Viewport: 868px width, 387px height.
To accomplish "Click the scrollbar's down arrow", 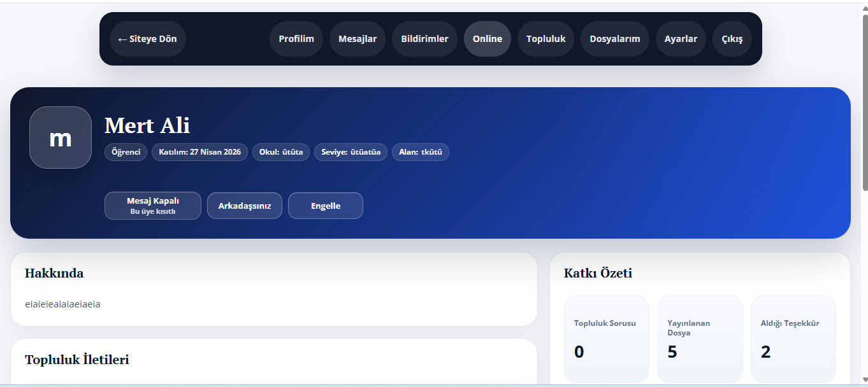I will click(865, 381).
